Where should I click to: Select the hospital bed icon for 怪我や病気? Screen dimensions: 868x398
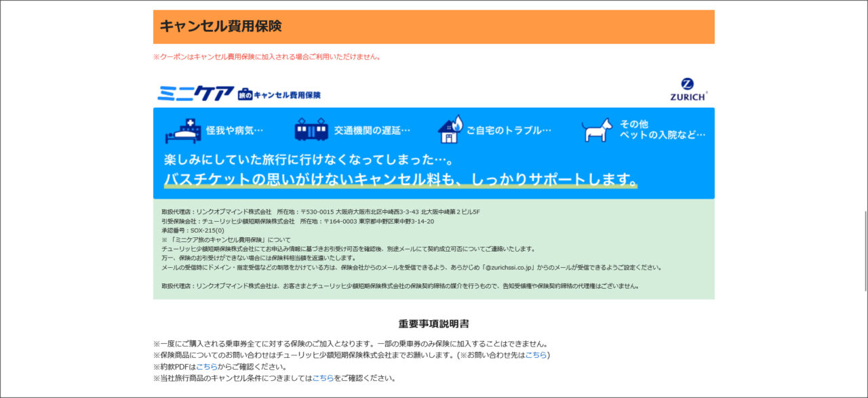click(x=183, y=130)
